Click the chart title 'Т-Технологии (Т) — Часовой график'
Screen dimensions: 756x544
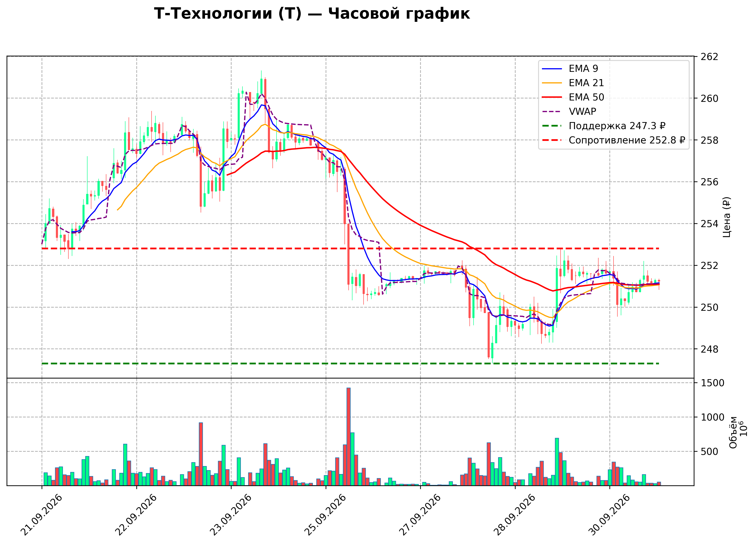coord(312,14)
